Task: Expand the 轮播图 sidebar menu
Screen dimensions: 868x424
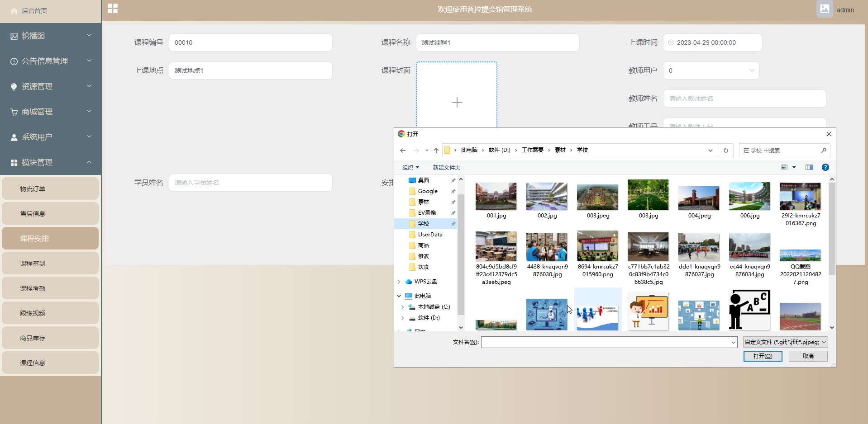Action: click(50, 36)
